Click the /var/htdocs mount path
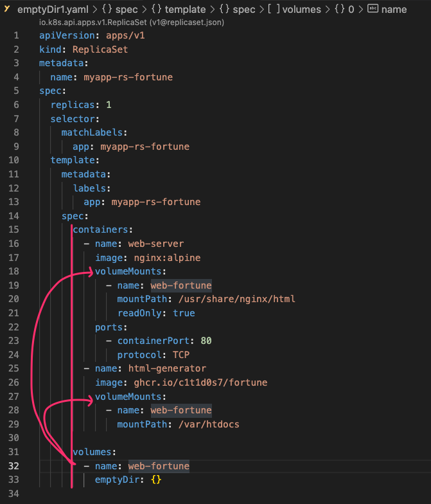Viewport: 431px width, 504px height. pyautogui.click(x=209, y=424)
